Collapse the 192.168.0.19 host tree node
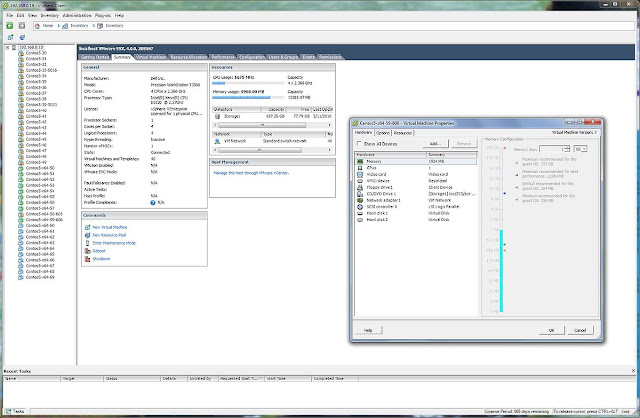The height and width of the screenshot is (418, 640). (x=7, y=47)
